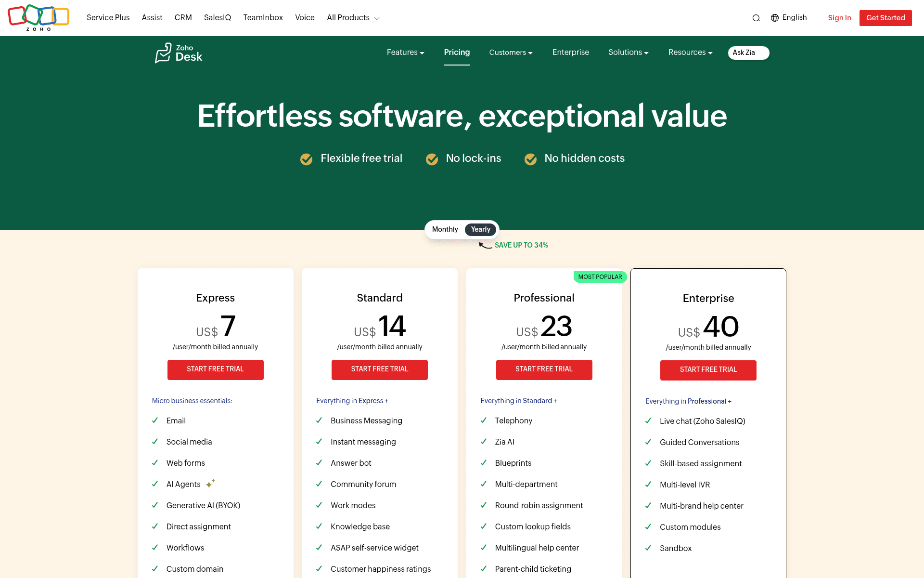Open the Enterprise nav item
Viewport: 924px width, 578px height.
[570, 53]
